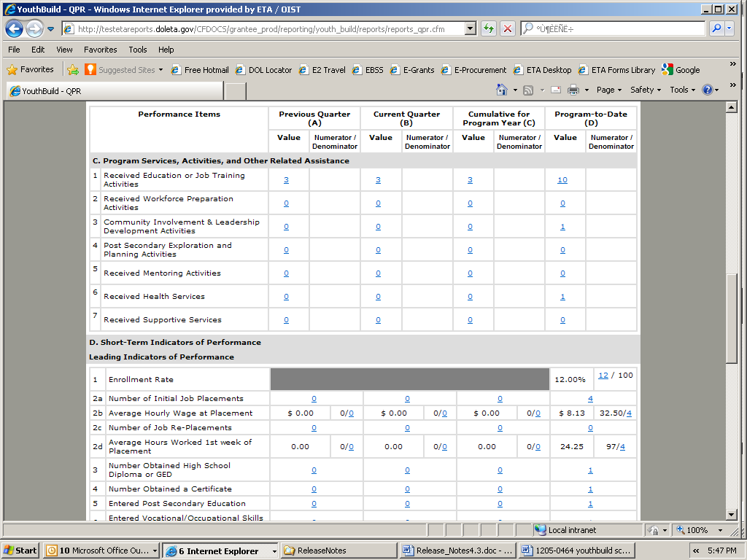Click the Windows Start button
Screen dimensions: 747x560
[x=20, y=551]
